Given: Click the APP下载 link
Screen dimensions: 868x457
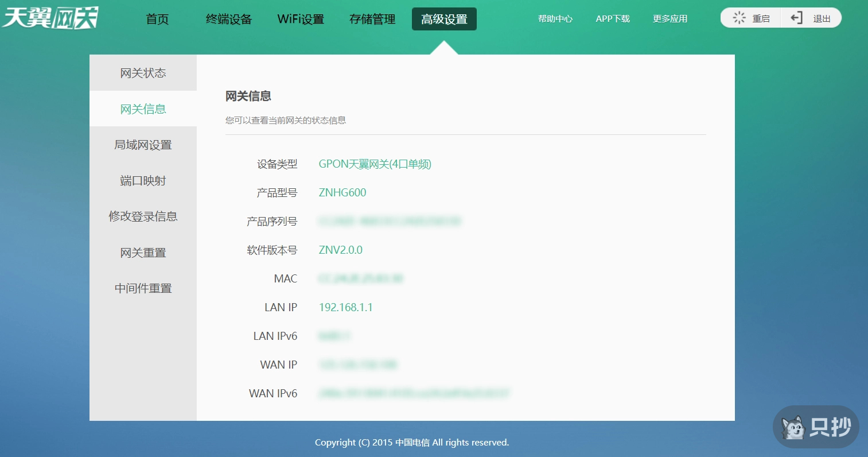Looking at the screenshot, I should pyautogui.click(x=613, y=19).
